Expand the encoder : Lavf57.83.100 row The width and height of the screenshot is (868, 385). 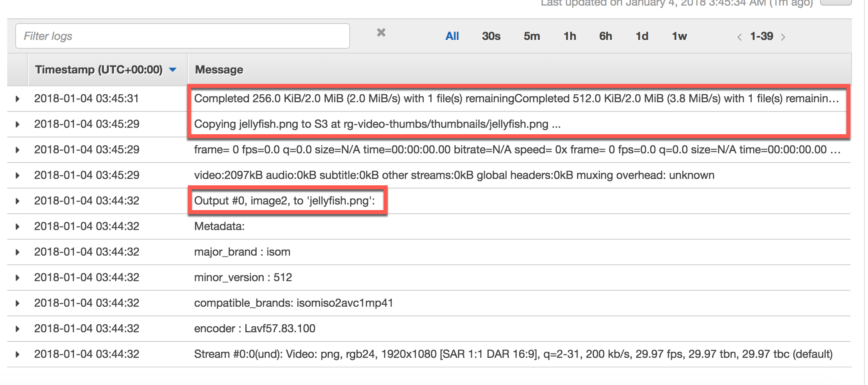pos(17,329)
